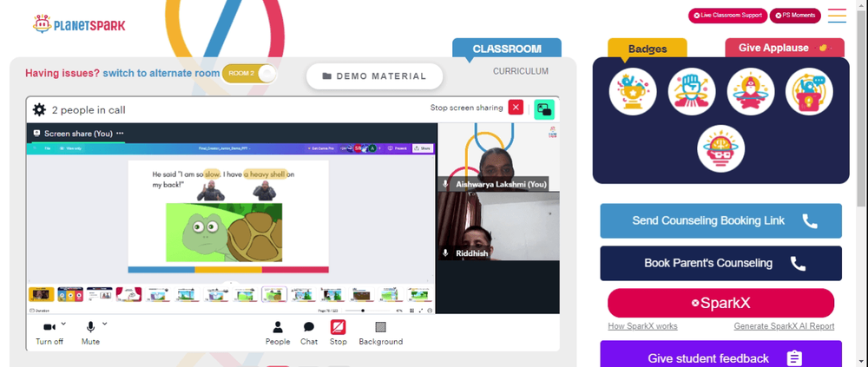Click clipboard icon on Give student feedback
This screenshot has width=868, height=367.
click(x=794, y=357)
